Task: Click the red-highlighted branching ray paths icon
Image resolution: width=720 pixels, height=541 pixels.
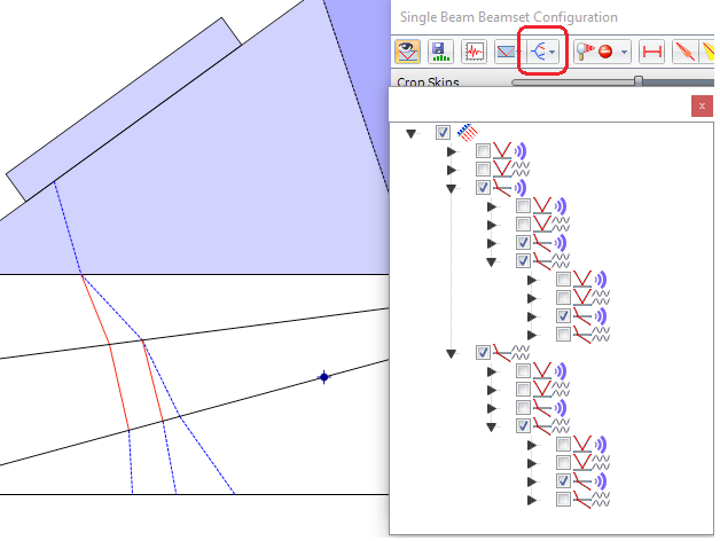Action: click(541, 51)
